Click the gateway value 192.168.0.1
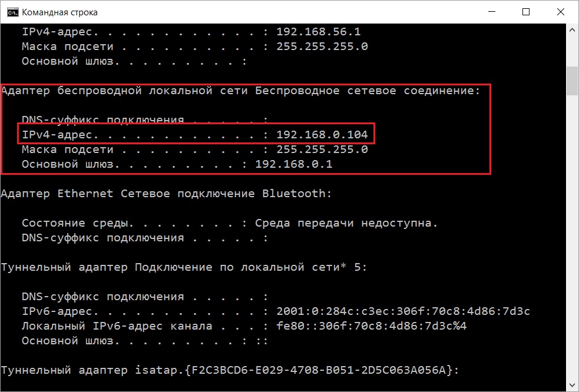This screenshot has height=392, width=579. (294, 164)
